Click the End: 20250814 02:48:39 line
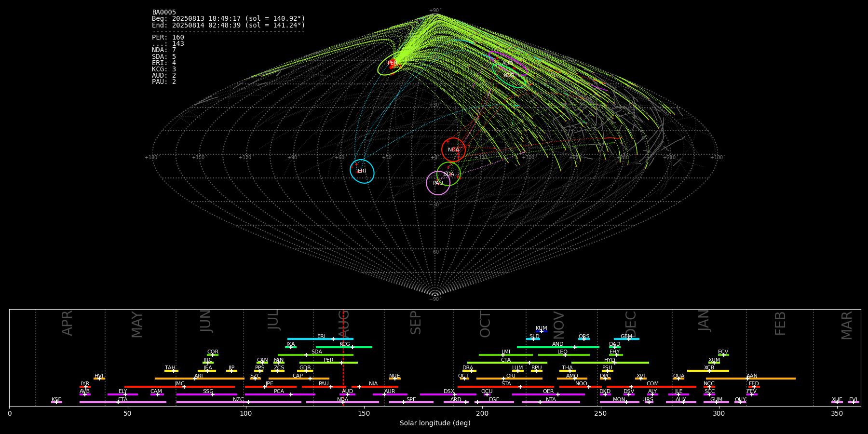Screen dimensions: 868x434 coord(229,25)
